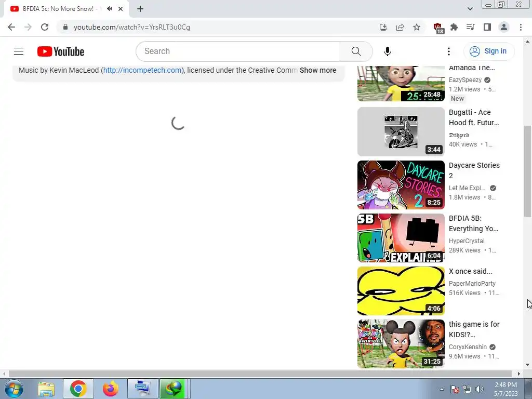The image size is (532, 399).
Task: Visit the HyperCrystal channel
Action: click(467, 241)
